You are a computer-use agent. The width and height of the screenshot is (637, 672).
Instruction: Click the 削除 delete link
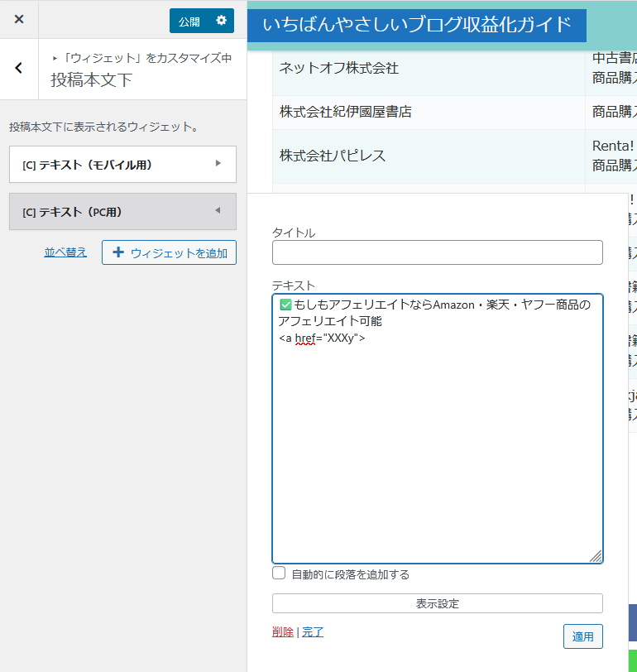(282, 632)
